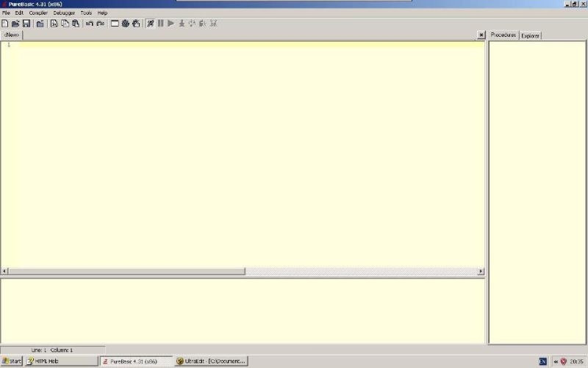Click the Save floppy disk toolbar icon
Viewport: 588px width, 368px height.
[26, 24]
